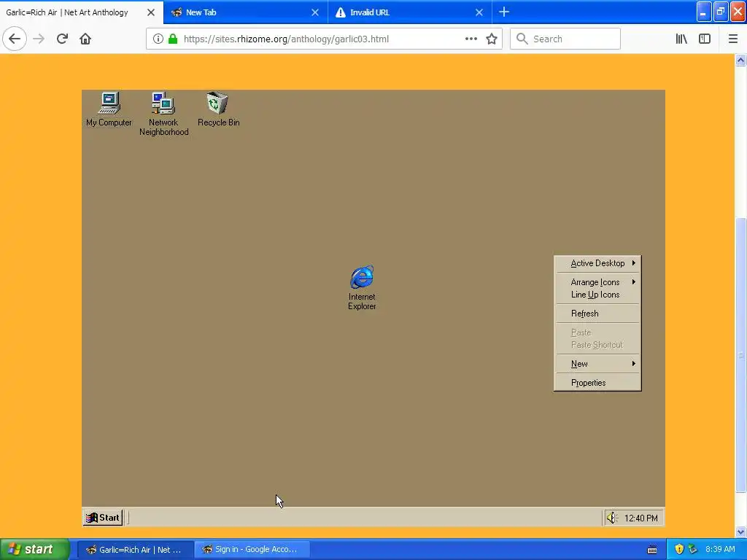Close the Garlic=Rich Air tab
The width and height of the screenshot is (747, 560).
pyautogui.click(x=151, y=12)
